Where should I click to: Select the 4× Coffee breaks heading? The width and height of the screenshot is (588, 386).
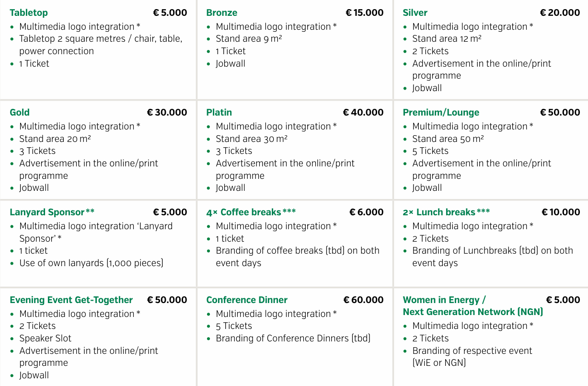(x=251, y=212)
